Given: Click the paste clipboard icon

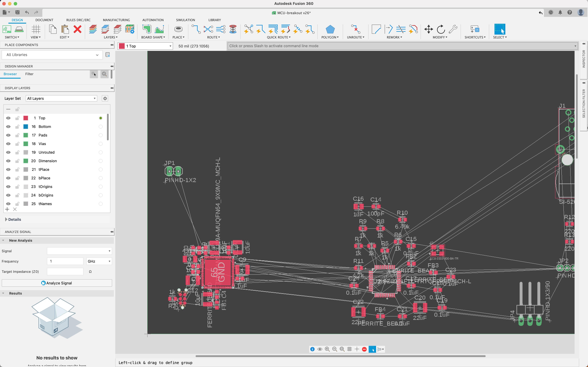Looking at the screenshot, I should point(65,29).
